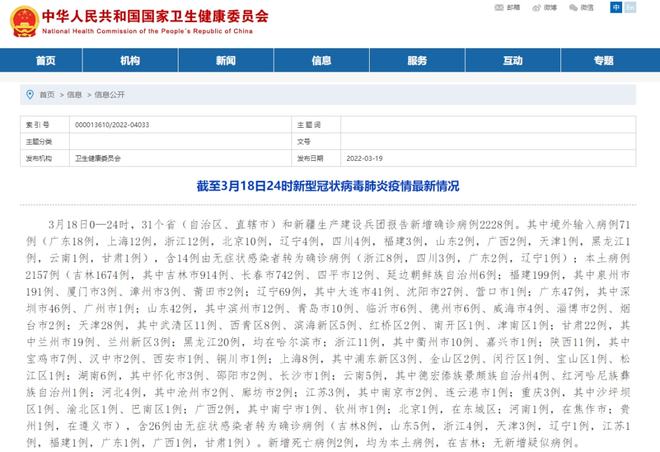Click the 邮箱 link text
The height and width of the screenshot is (452, 660).
pyautogui.click(x=513, y=8)
